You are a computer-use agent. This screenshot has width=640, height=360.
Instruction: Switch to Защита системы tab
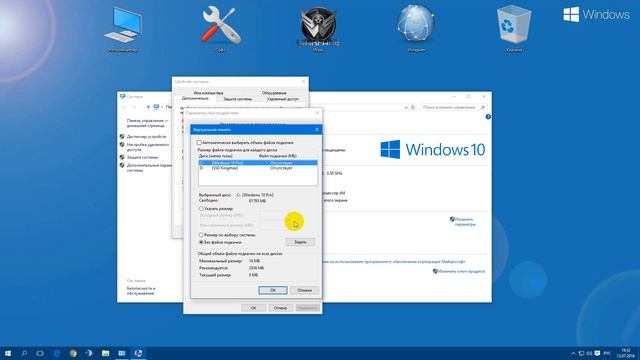(238, 99)
